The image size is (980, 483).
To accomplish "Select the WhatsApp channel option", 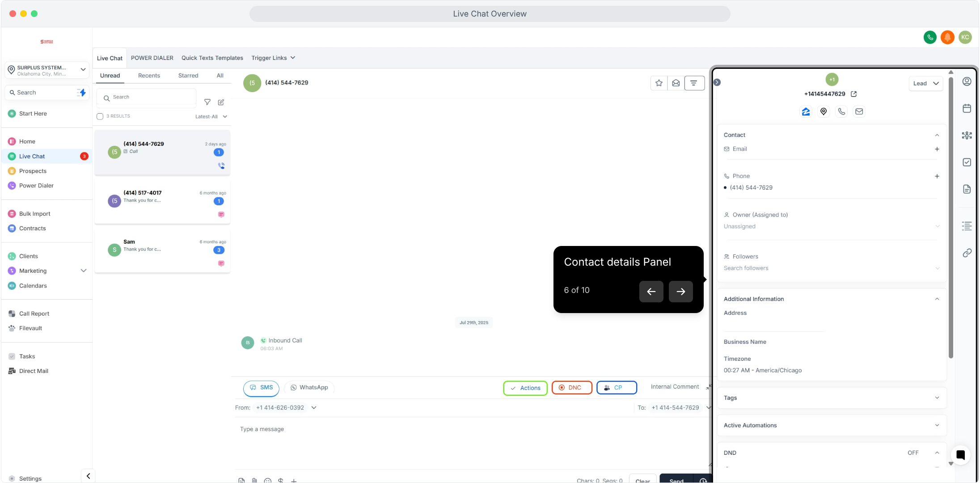I will pos(309,388).
